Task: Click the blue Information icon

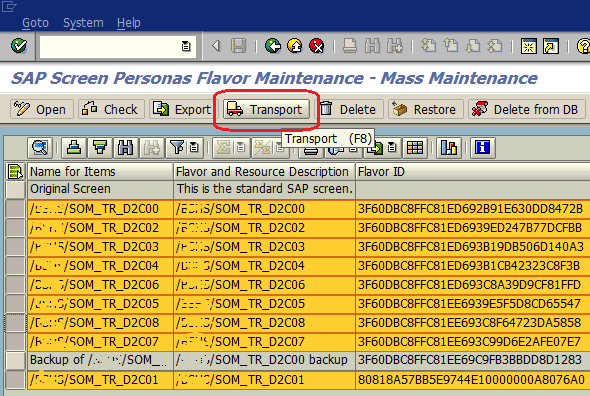Action: 482,147
